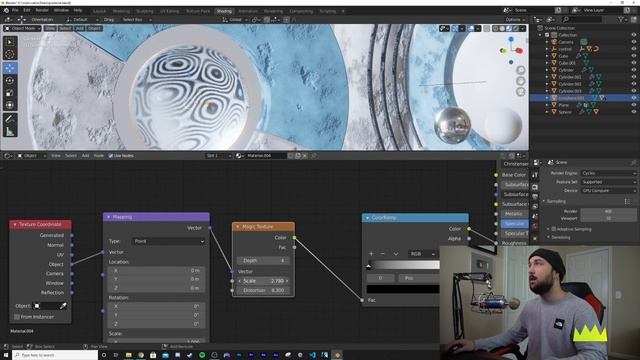Switch to the Layout workspace tab

tap(99, 11)
